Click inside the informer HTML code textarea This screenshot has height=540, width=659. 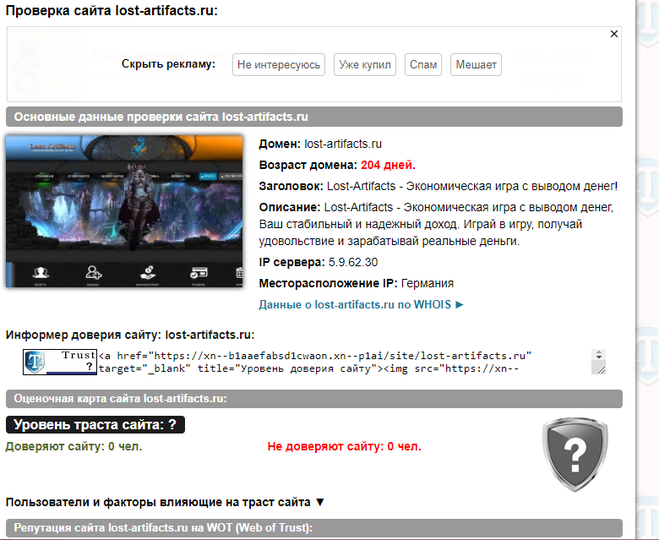pyautogui.click(x=345, y=362)
